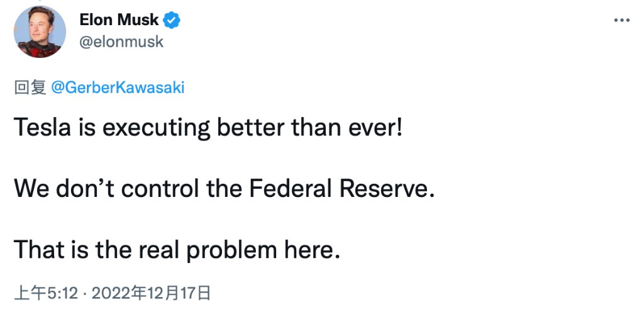Click the display name Elon Musk

tap(119, 20)
